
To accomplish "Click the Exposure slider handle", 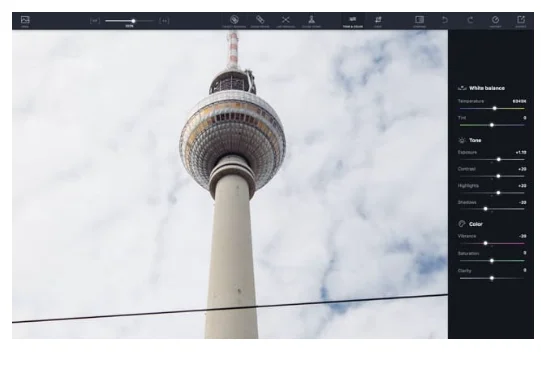I will [499, 159].
